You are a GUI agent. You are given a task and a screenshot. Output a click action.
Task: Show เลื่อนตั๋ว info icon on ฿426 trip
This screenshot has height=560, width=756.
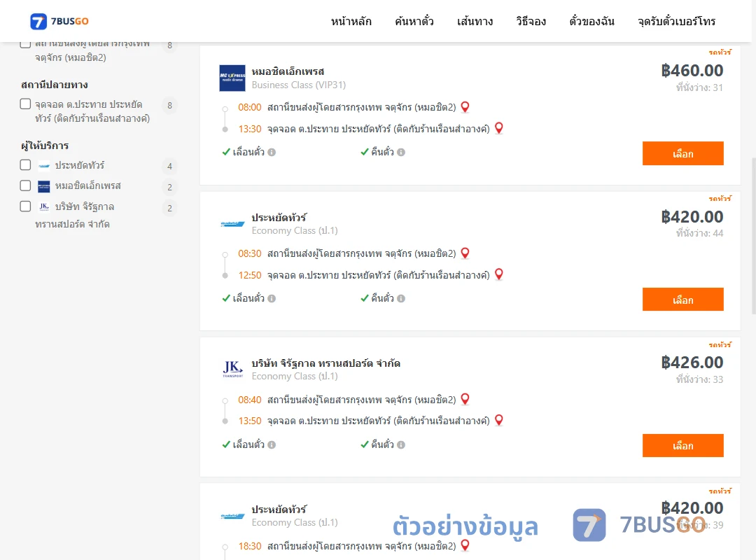272,444
